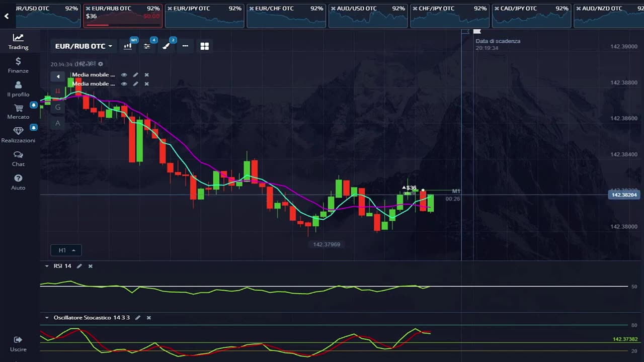Open the H1 timeframe selector
The width and height of the screenshot is (644, 362).
(66, 250)
